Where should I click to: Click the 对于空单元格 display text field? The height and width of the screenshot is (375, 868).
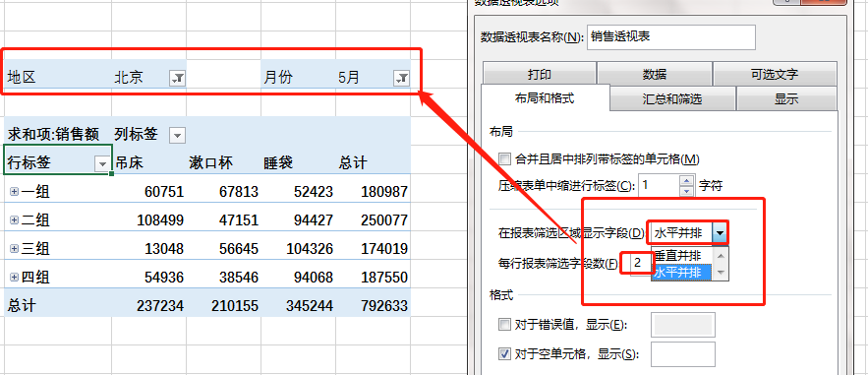point(682,354)
